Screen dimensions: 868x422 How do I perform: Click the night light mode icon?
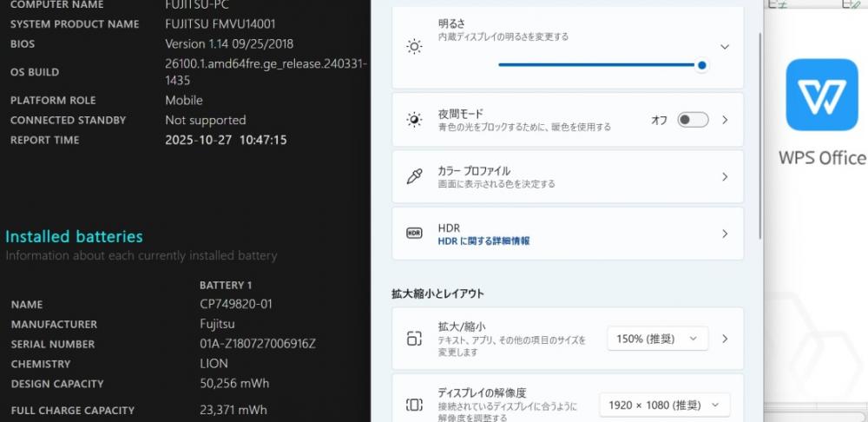coord(414,120)
